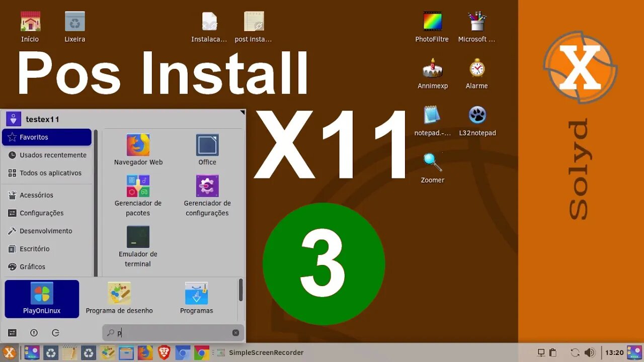Launch Emulador de terminal from the menu
644x362 pixels.
[138, 246]
